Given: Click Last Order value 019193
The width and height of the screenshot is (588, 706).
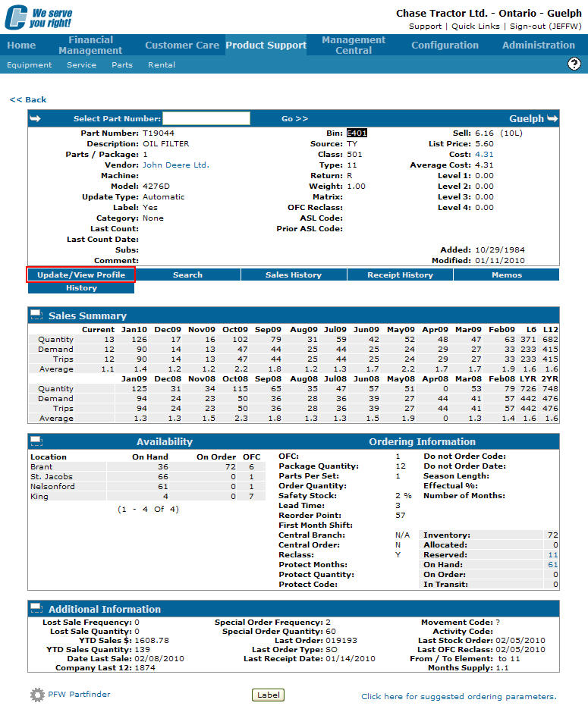Looking at the screenshot, I should [341, 640].
